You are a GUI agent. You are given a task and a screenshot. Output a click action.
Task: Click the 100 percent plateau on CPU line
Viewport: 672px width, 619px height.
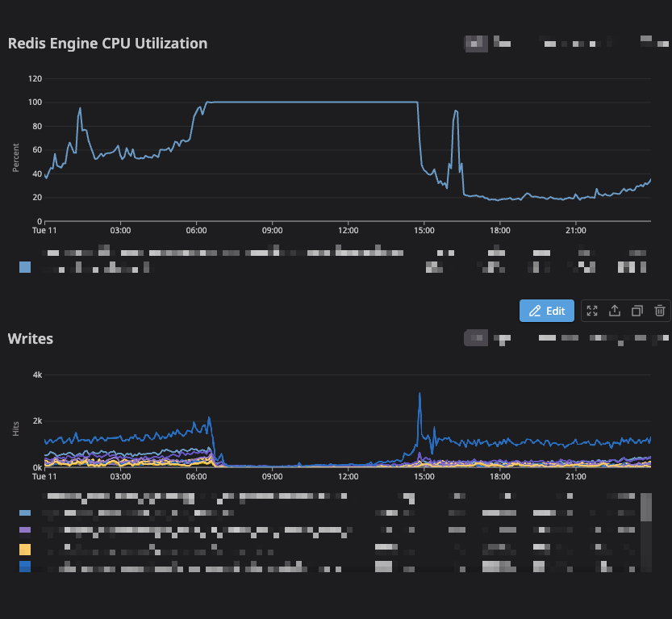click(x=312, y=102)
